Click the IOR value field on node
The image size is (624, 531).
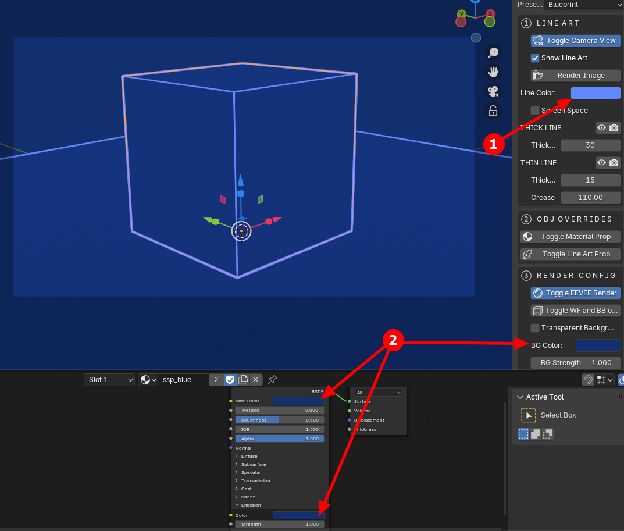click(280, 429)
